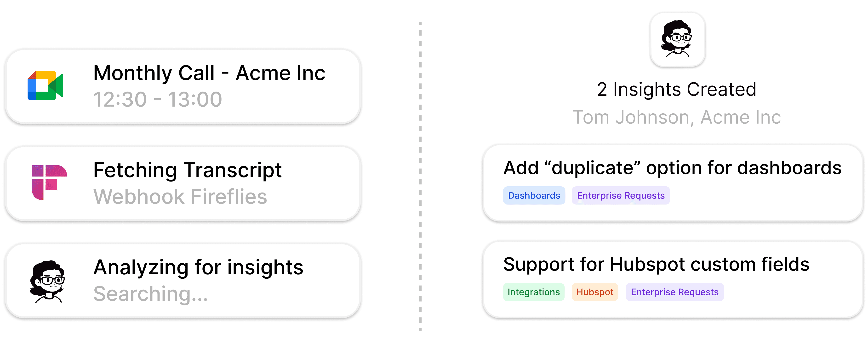Image resolution: width=868 pixels, height=353 pixels.
Task: Click the Searching... status text
Action: pos(151,294)
